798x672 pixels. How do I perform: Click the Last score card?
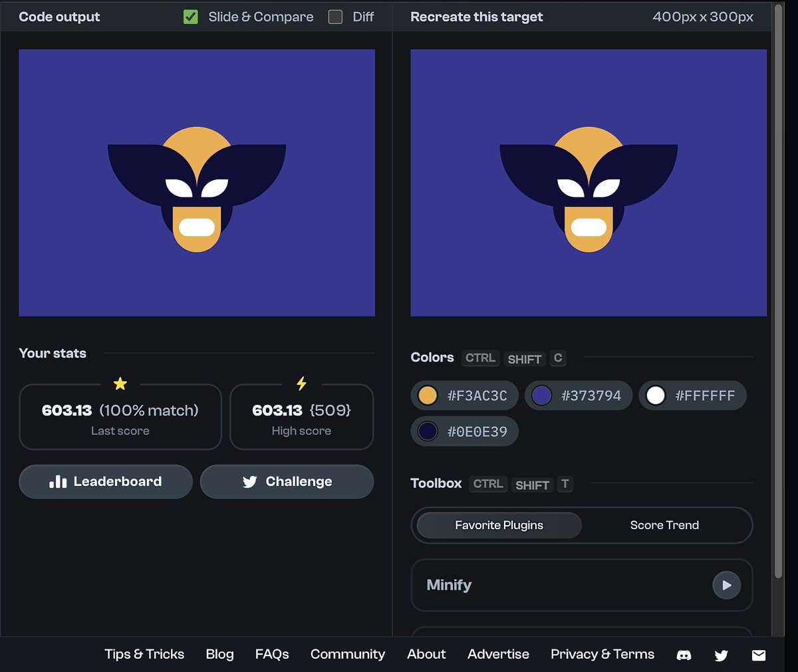120,417
